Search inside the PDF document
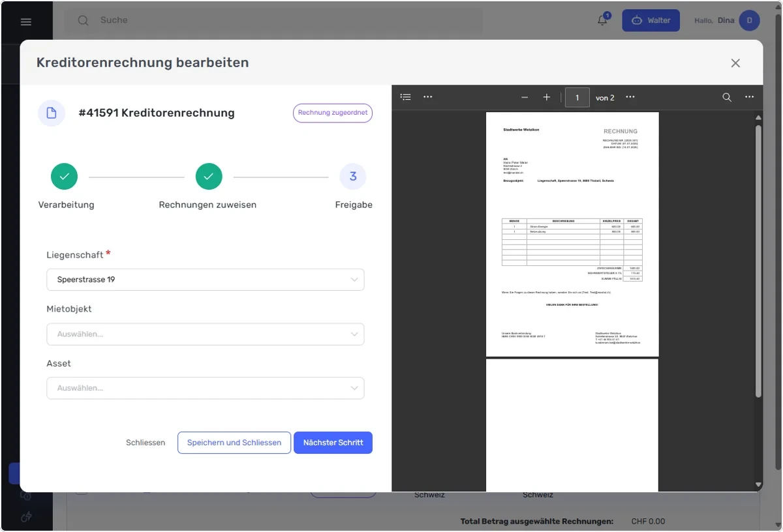The height and width of the screenshot is (532, 783). coord(727,97)
